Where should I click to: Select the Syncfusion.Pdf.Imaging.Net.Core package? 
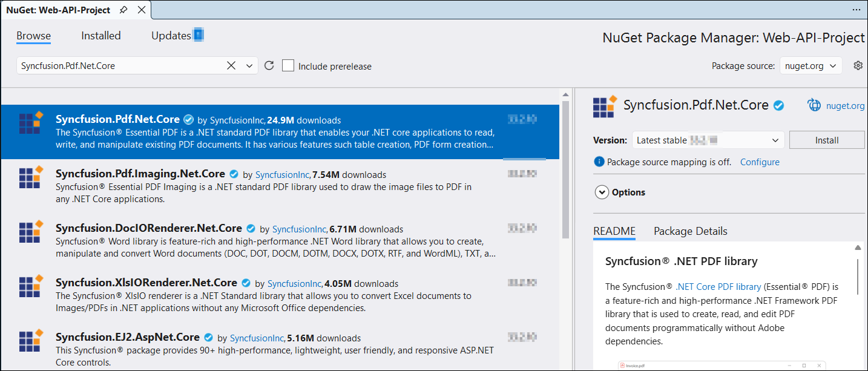(280, 186)
